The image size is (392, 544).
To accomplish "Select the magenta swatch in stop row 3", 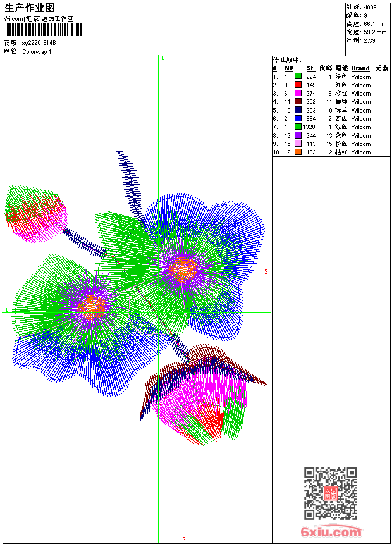I will point(298,93).
